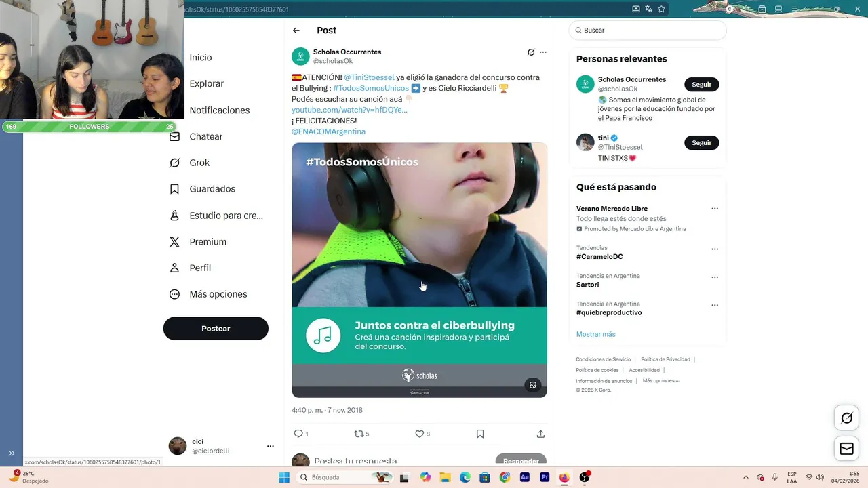
Task: Open Política de cookies footer link
Action: [597, 370]
